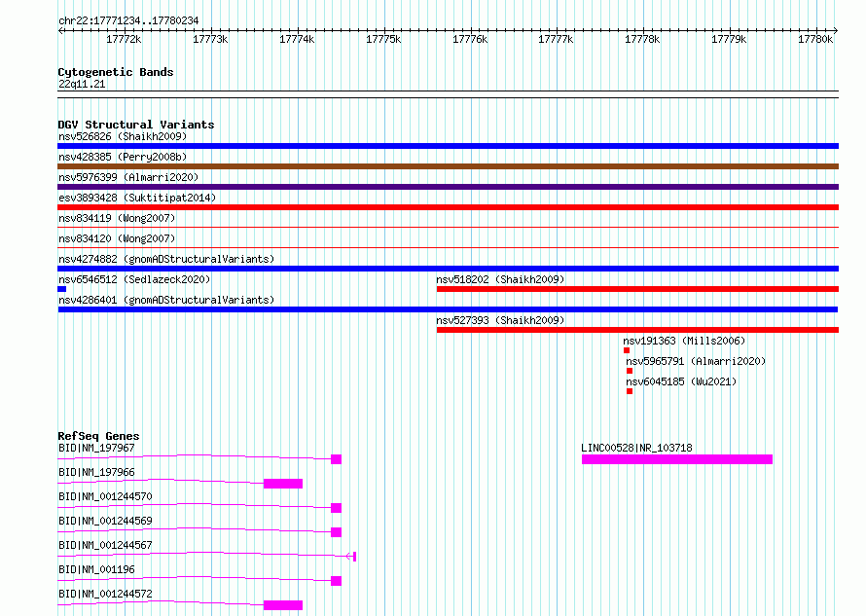Select the esv3893428 (Suktitipat2014) red bar
This screenshot has width=866, height=616.
point(448,207)
